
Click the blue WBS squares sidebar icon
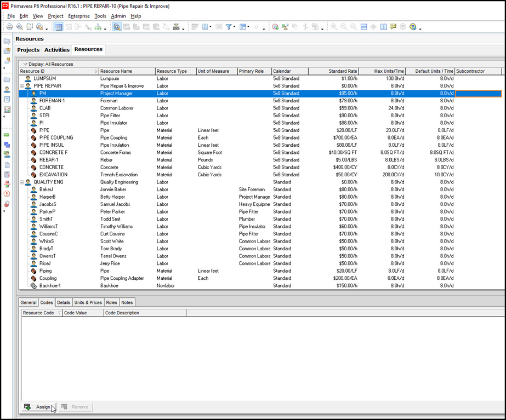coord(7,145)
